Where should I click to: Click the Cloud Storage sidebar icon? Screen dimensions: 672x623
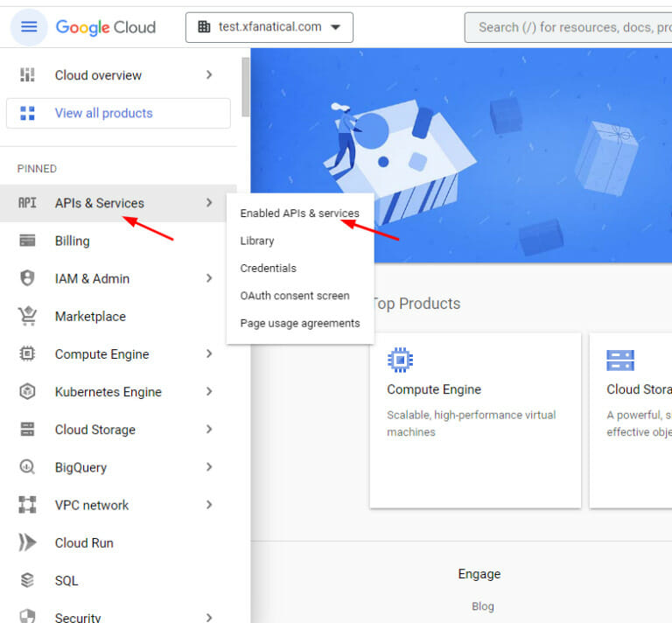[27, 429]
